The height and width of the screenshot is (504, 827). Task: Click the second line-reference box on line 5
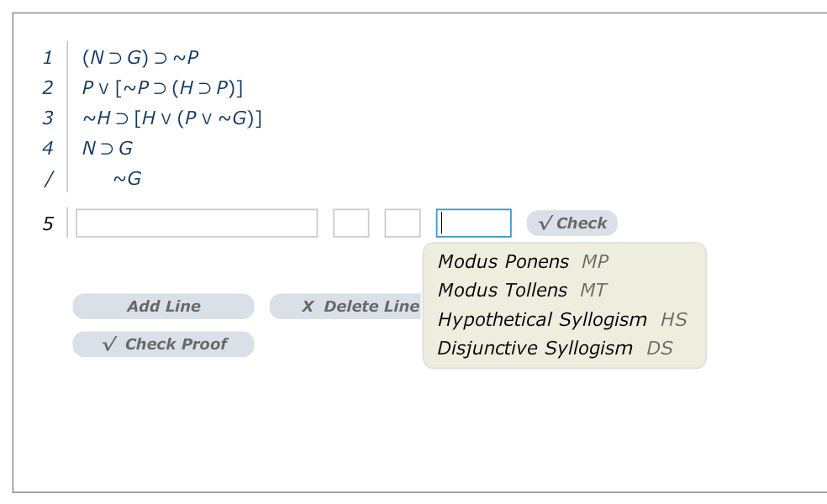point(401,223)
